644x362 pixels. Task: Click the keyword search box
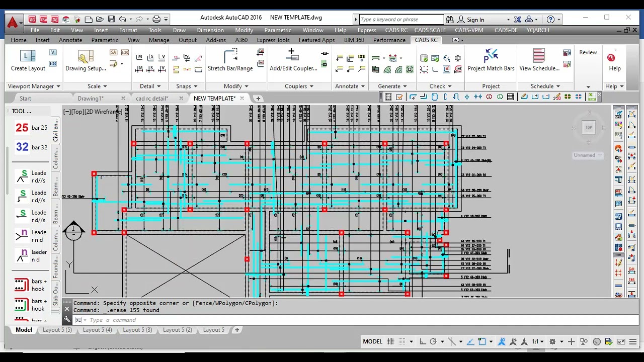(401, 20)
